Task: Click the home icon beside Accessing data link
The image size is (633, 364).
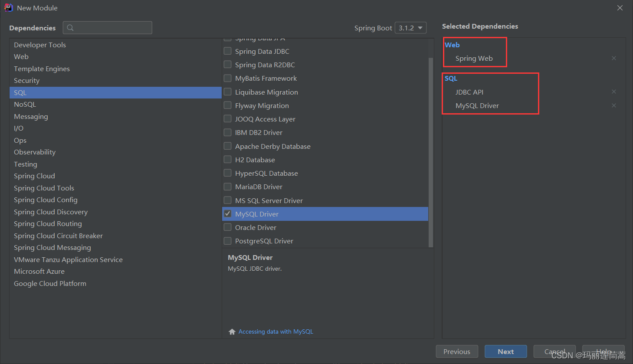Action: [232, 331]
